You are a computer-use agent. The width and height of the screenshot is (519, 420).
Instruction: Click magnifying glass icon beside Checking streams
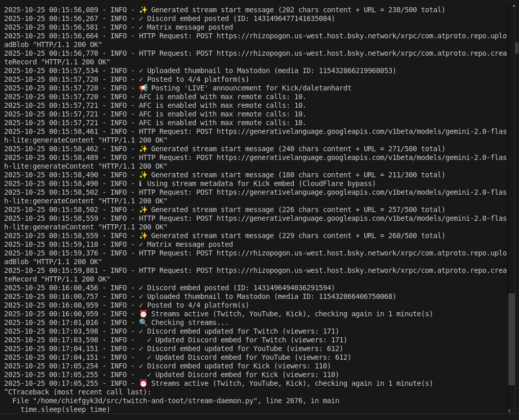click(143, 322)
